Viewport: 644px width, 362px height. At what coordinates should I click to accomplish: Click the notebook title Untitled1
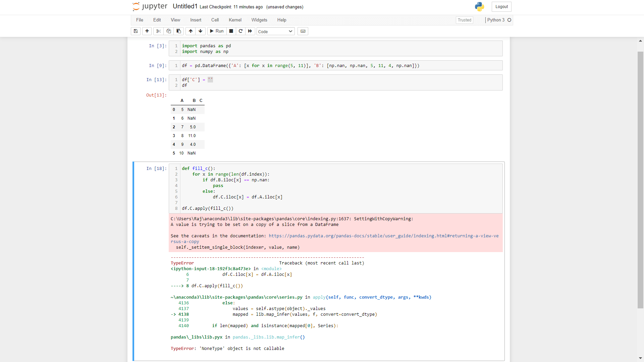185,6
